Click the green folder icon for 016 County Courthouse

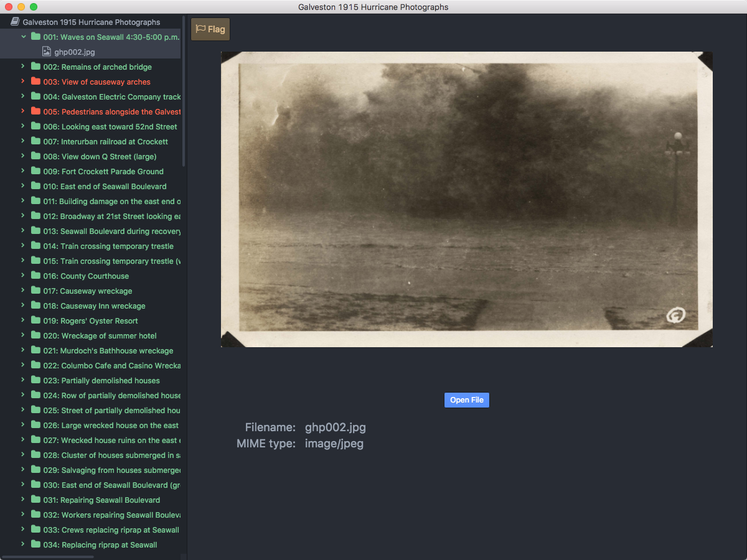(x=35, y=276)
